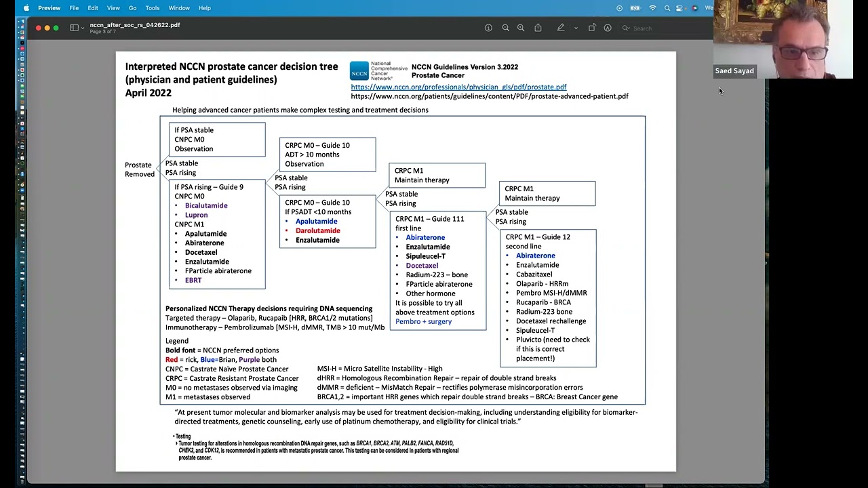Screen dimensions: 868x488
Task: Open the Inspector info icon
Action: click(488, 28)
